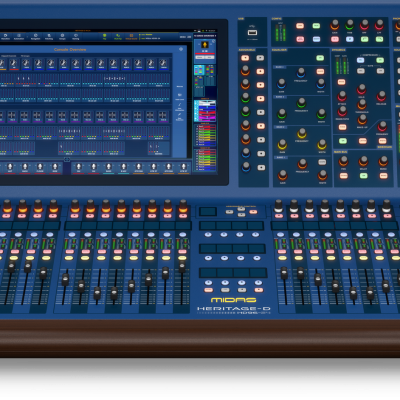400x400 pixels.
Task: Toggle the top green button in config section
Action: (x=316, y=26)
